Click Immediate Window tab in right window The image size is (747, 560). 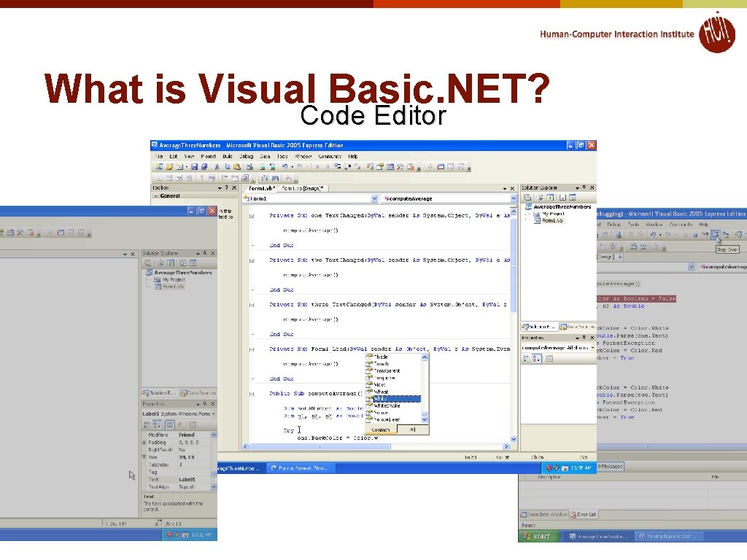[543, 514]
